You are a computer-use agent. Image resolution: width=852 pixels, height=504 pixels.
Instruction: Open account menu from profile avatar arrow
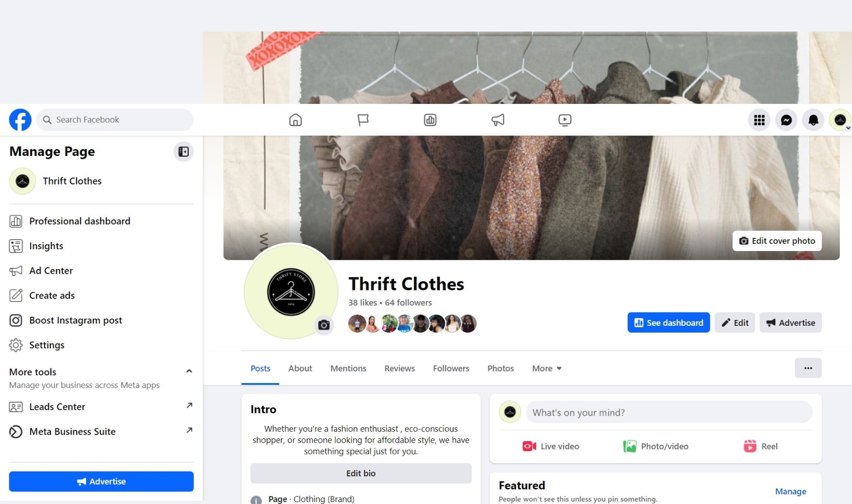[x=848, y=128]
